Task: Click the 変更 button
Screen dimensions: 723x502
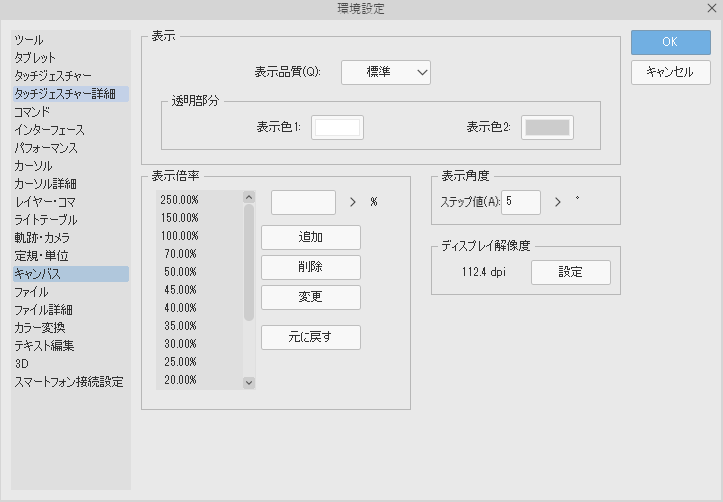Action: [x=311, y=297]
